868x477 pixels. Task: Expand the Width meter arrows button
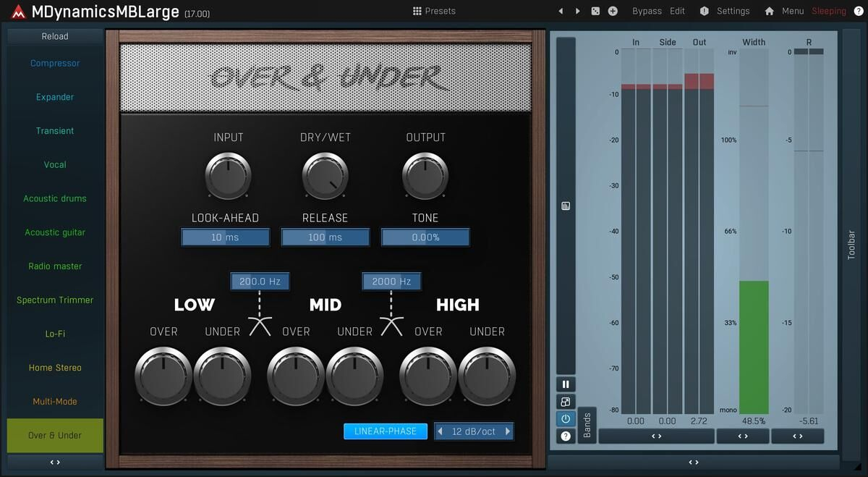[x=742, y=436]
